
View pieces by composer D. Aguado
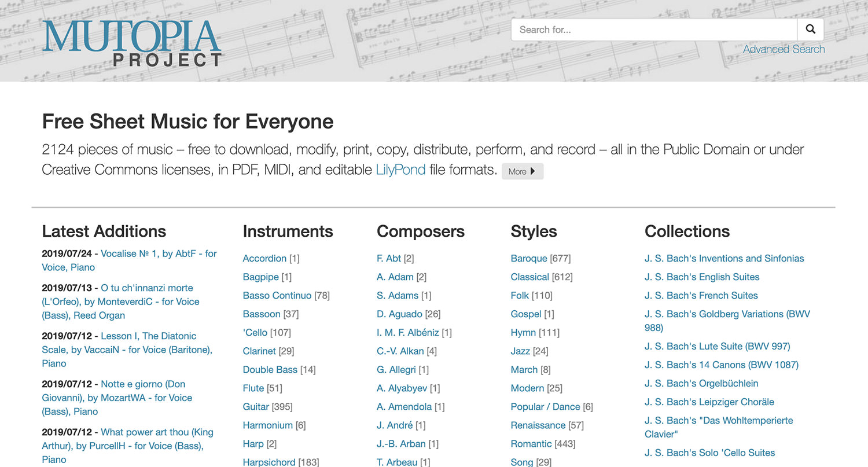[x=399, y=314]
